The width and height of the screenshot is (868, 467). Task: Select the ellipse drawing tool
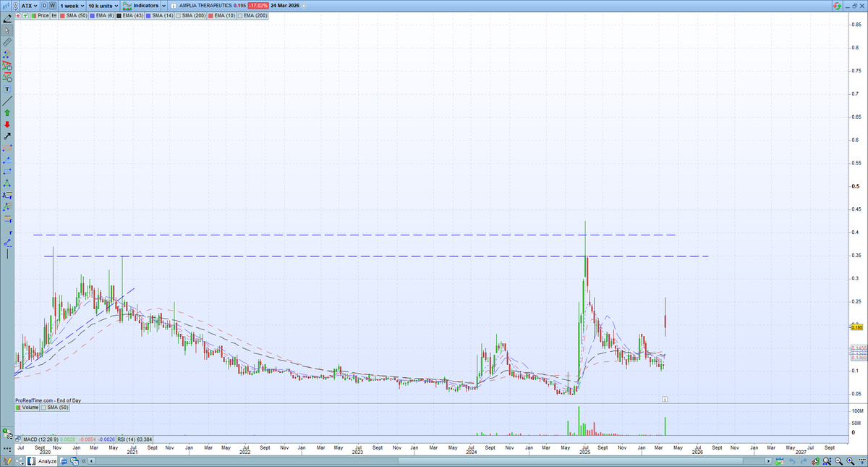pyautogui.click(x=7, y=148)
